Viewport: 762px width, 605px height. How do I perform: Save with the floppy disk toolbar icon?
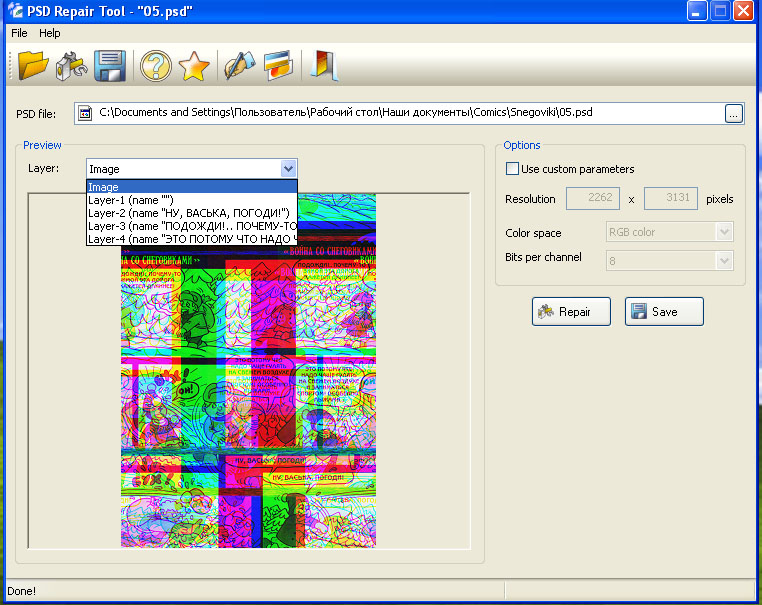pos(110,66)
